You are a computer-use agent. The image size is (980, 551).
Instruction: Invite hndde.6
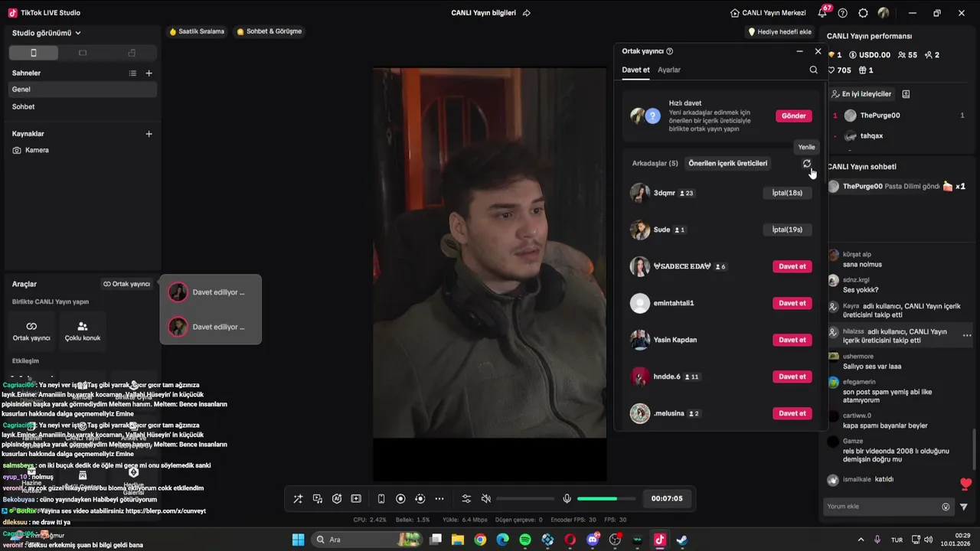[x=792, y=377]
